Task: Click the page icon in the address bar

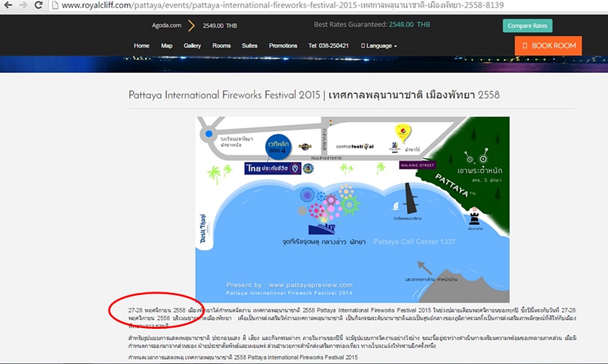Action: tap(55, 5)
